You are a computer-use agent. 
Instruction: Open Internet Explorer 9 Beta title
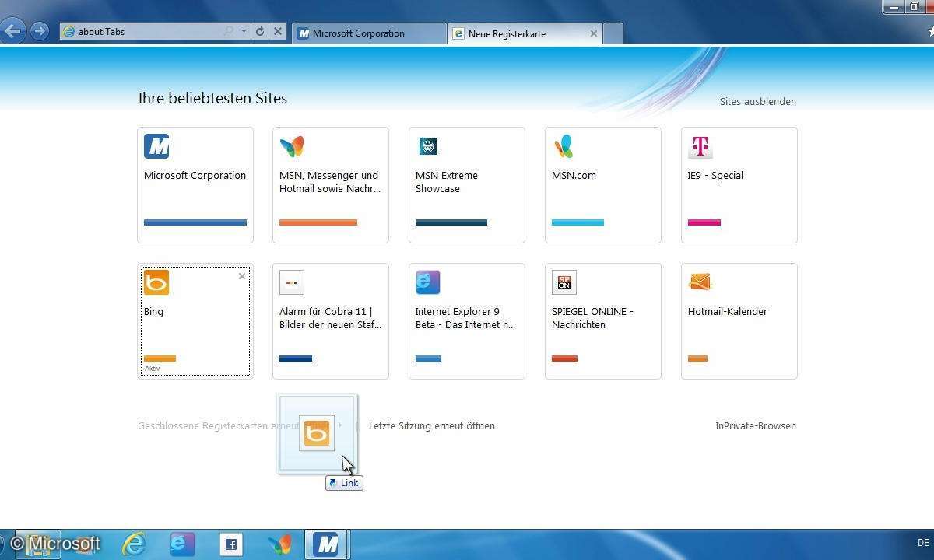pyautogui.click(x=465, y=318)
